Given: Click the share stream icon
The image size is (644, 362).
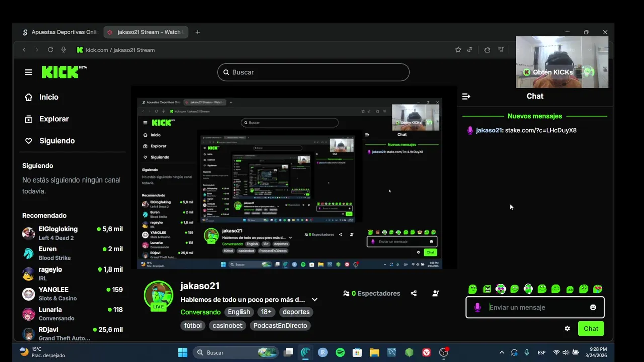Looking at the screenshot, I should click(414, 293).
